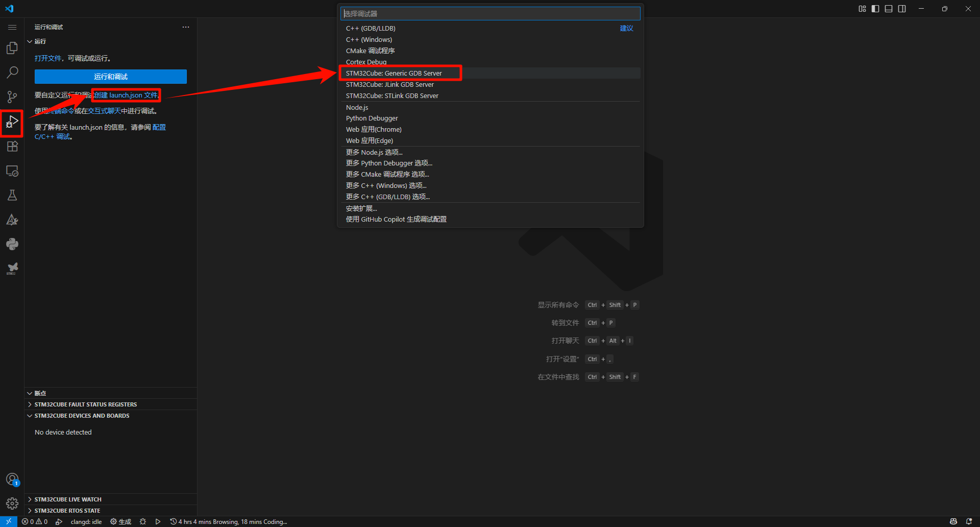Click the browsing and coding time status item
Screen dimensions: 980x527
point(229,521)
